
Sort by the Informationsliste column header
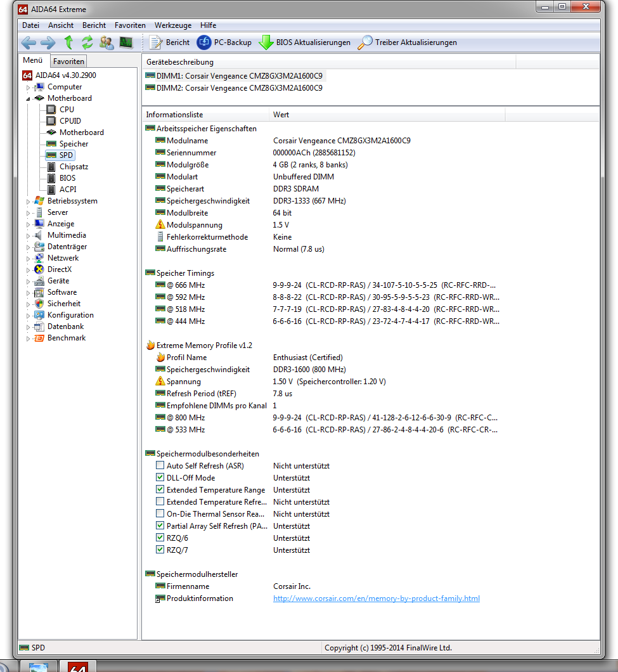206,114
